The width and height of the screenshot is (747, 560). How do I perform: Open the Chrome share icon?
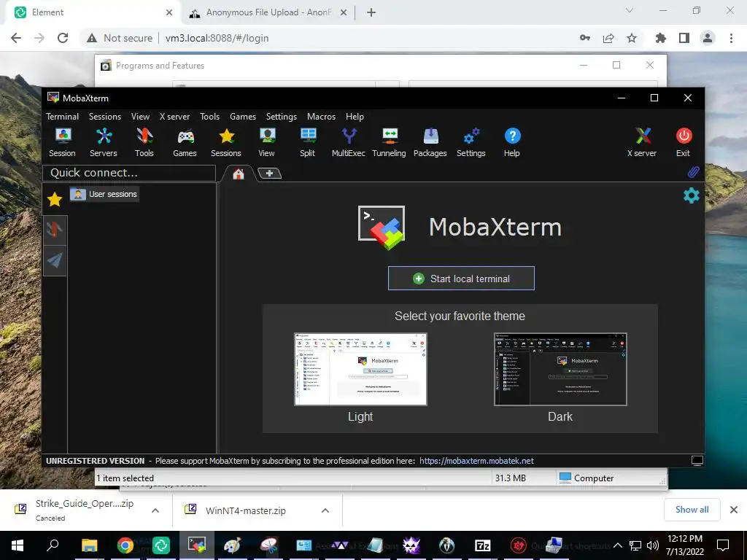click(608, 38)
